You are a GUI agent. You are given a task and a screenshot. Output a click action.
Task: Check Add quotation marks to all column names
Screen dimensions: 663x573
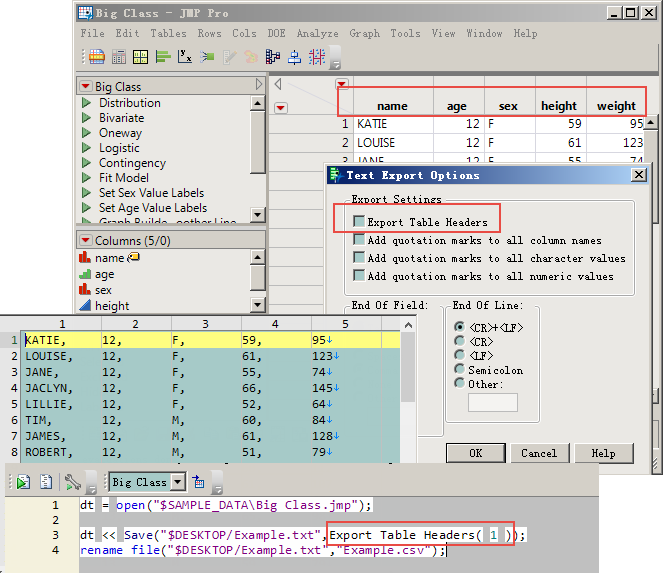click(x=359, y=240)
